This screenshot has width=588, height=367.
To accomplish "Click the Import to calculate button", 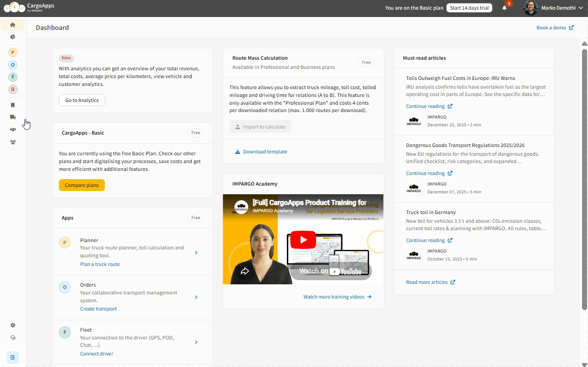I will 260,127.
